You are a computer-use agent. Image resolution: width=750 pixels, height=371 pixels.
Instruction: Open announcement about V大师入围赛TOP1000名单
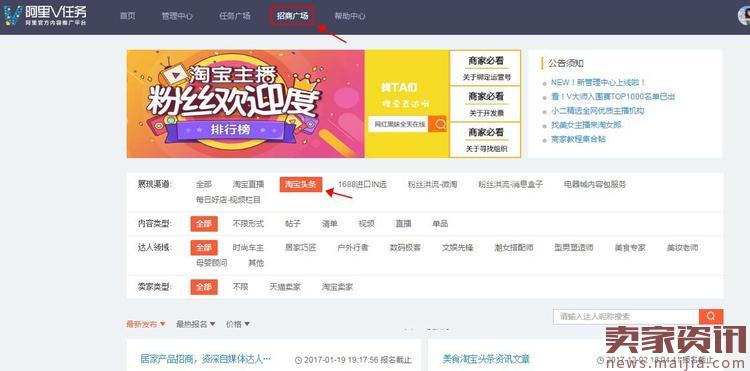(613, 97)
